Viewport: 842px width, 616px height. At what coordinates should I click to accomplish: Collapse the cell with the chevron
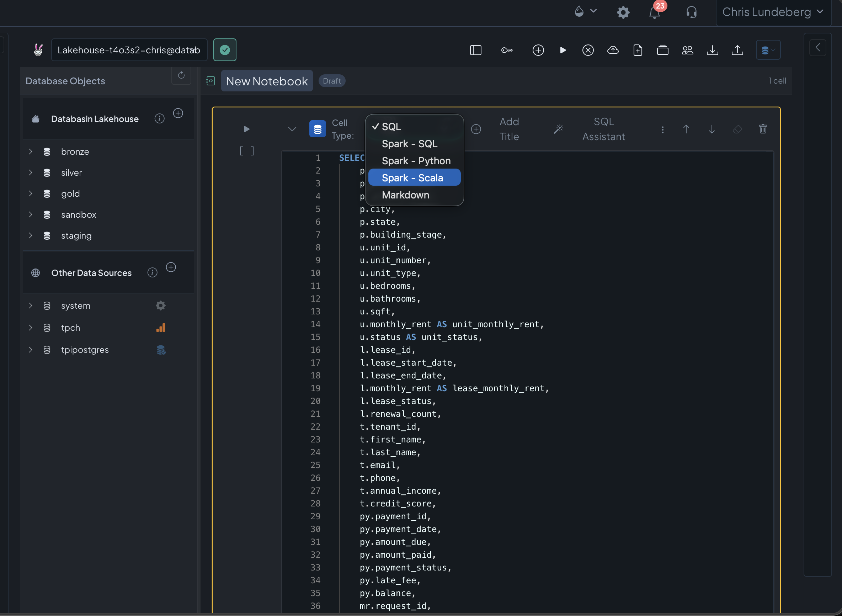click(x=292, y=129)
